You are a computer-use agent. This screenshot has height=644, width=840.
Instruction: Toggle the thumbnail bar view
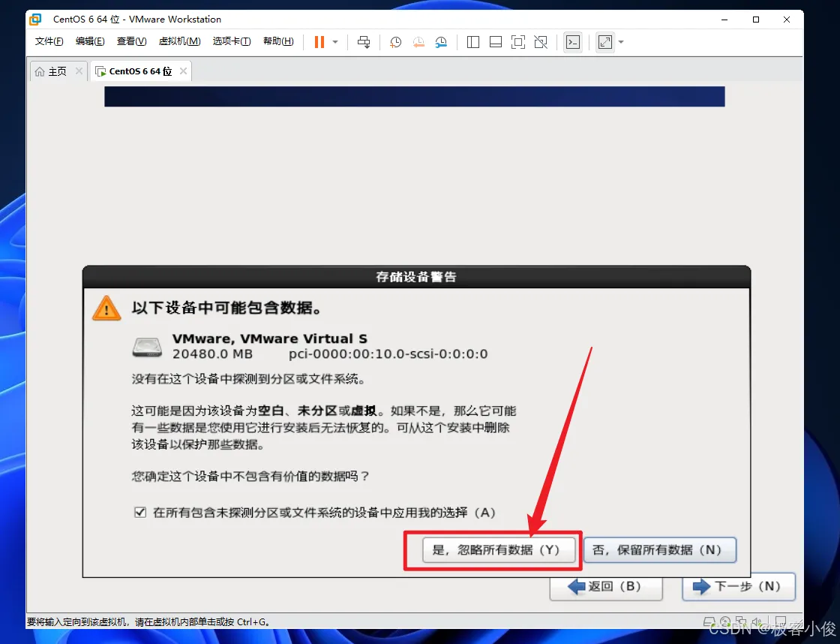point(496,42)
